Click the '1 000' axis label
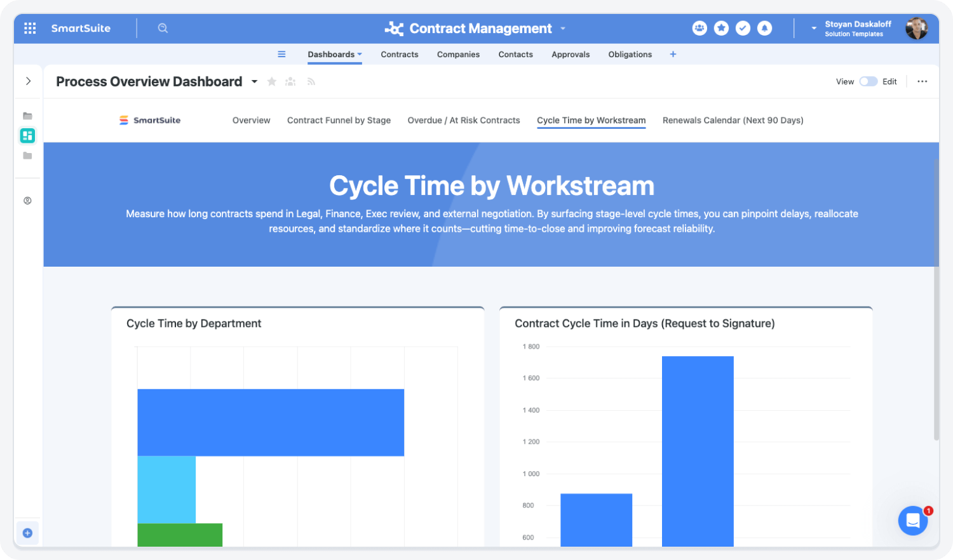The height and width of the screenshot is (560, 953). 531,474
